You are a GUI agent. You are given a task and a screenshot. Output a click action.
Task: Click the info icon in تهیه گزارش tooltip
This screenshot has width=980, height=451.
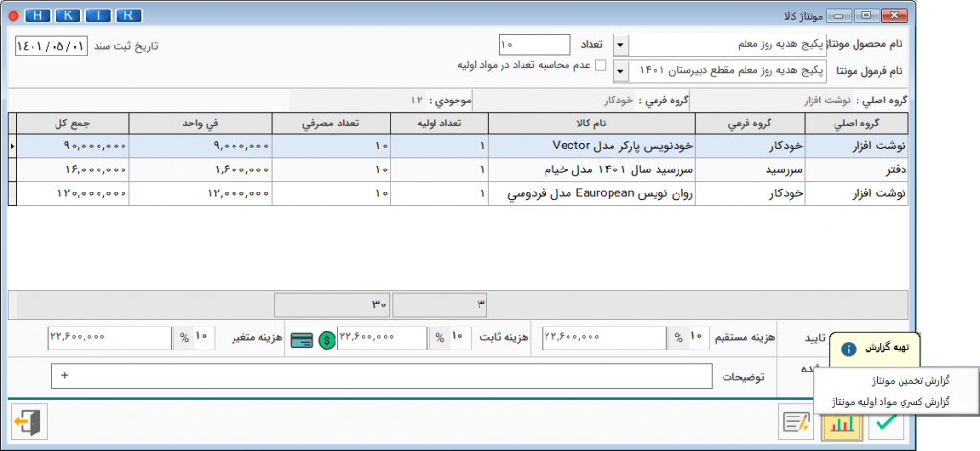pyautogui.click(x=848, y=350)
